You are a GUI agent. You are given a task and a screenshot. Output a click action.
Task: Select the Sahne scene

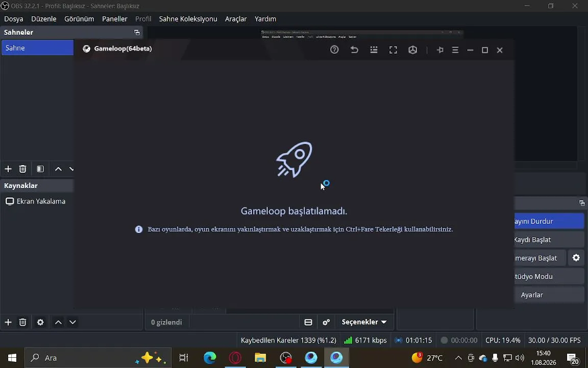click(37, 48)
